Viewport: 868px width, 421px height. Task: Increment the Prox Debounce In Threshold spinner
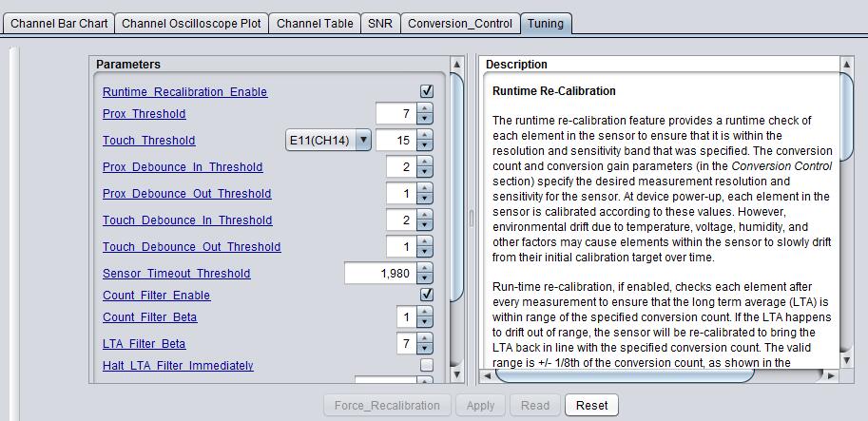click(x=424, y=163)
